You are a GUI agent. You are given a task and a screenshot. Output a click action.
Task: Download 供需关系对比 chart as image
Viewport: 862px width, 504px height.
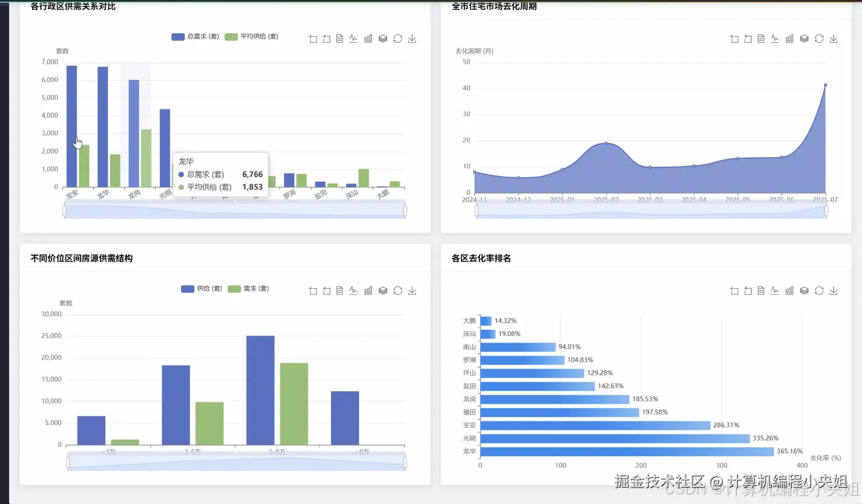[412, 39]
